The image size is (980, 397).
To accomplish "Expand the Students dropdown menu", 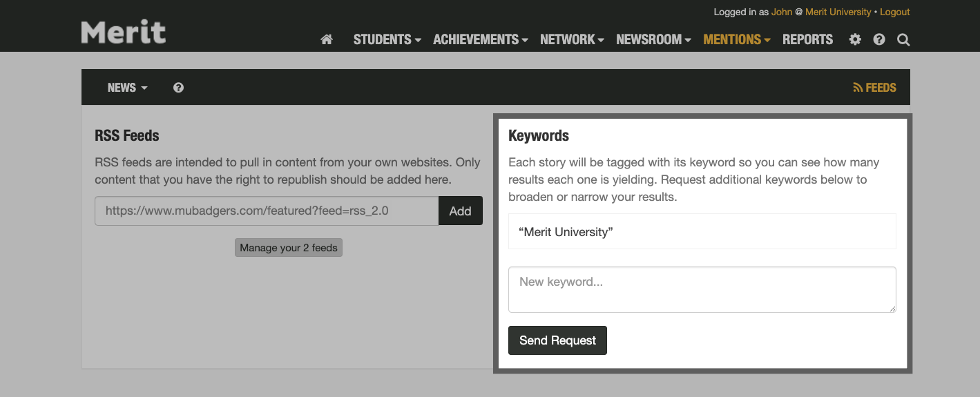I will pyautogui.click(x=387, y=39).
